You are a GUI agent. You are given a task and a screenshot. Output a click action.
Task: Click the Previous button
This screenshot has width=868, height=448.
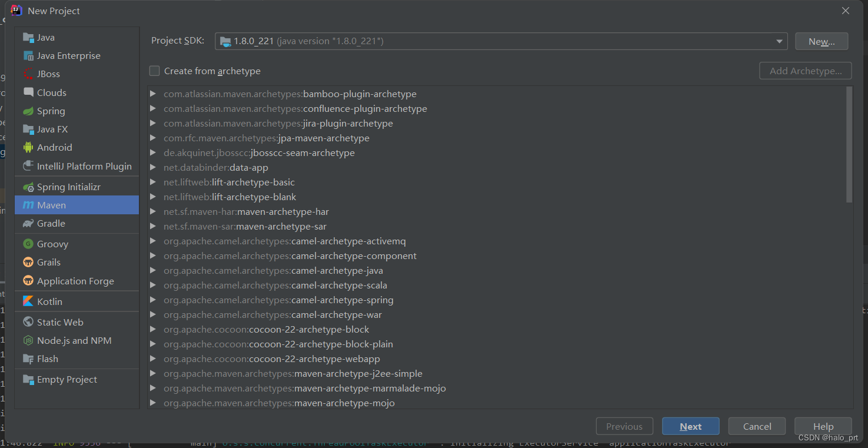point(624,427)
